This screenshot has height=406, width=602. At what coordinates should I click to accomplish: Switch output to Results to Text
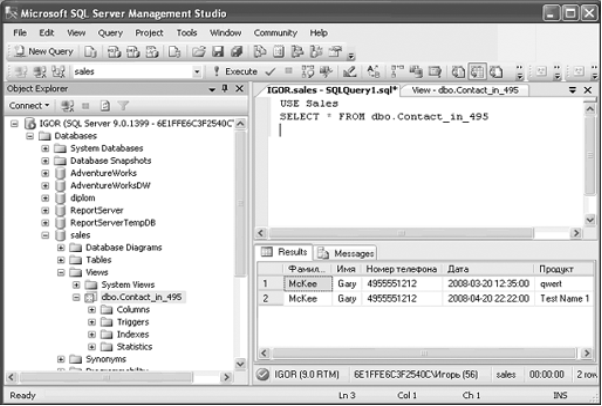click(x=458, y=72)
